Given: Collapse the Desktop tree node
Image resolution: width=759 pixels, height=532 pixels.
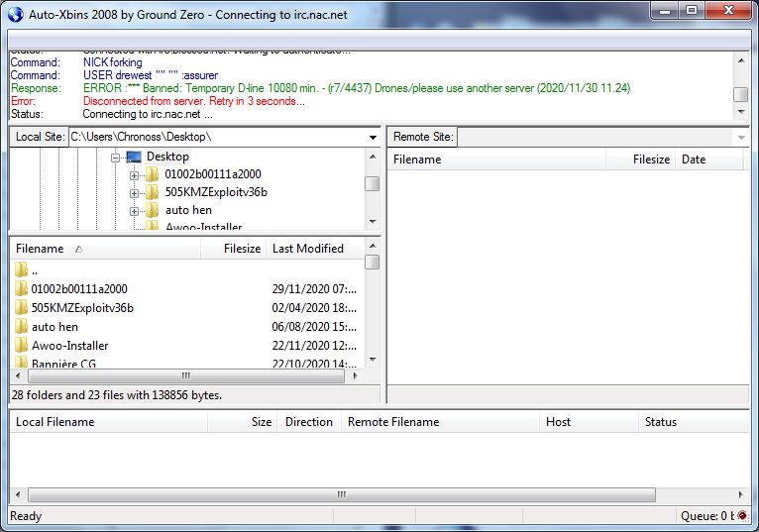Looking at the screenshot, I should pos(115,158).
